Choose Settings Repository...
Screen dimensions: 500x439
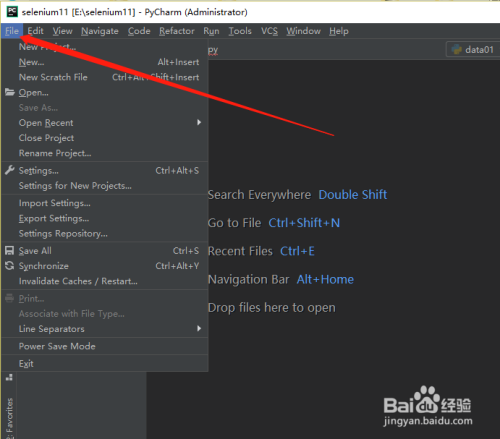click(105, 234)
